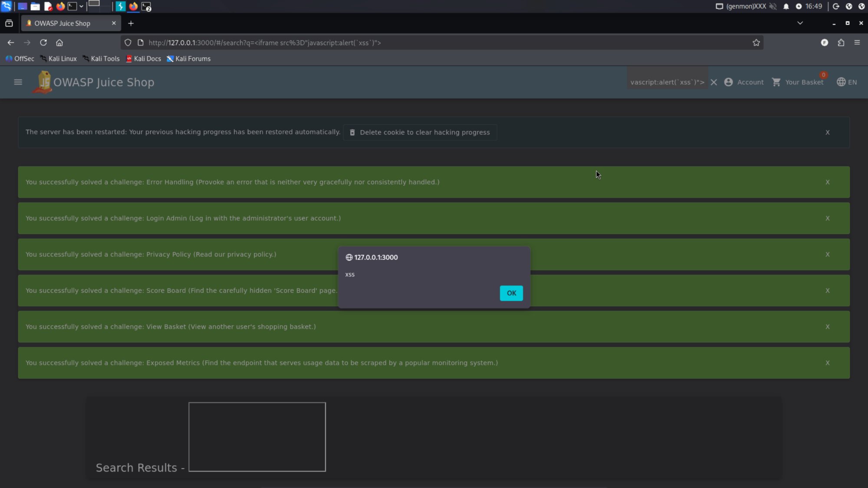Open the file manager from the panel

(35, 6)
